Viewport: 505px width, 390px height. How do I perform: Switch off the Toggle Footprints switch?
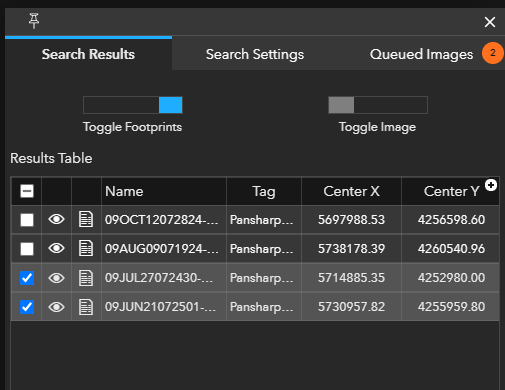click(133, 105)
